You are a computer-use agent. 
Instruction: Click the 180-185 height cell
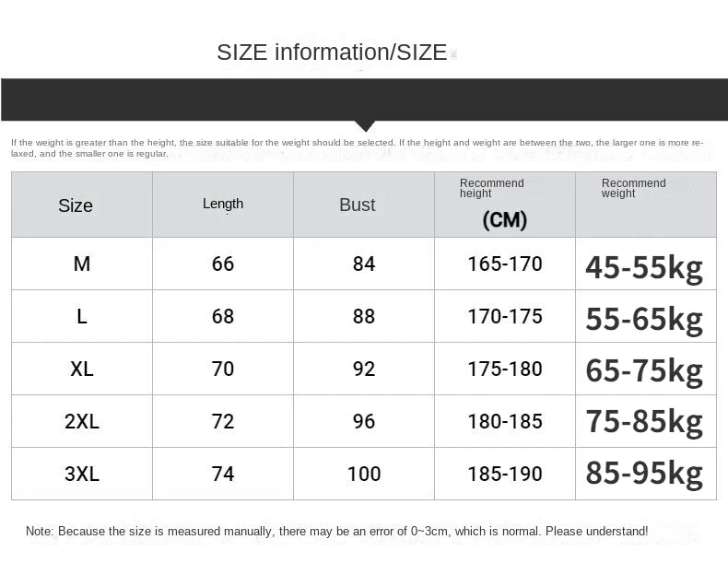[x=505, y=422]
